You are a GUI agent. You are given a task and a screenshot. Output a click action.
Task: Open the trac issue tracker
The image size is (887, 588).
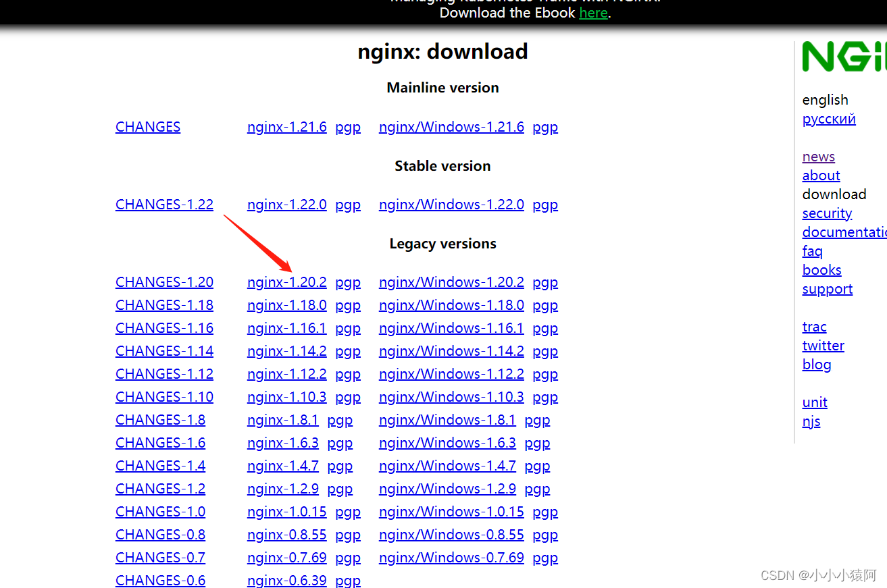(814, 326)
